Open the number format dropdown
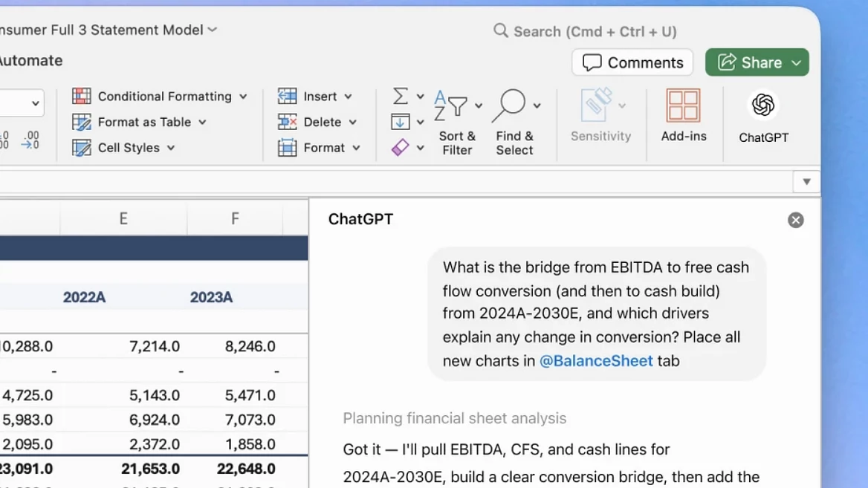The image size is (868, 488). pos(35,103)
